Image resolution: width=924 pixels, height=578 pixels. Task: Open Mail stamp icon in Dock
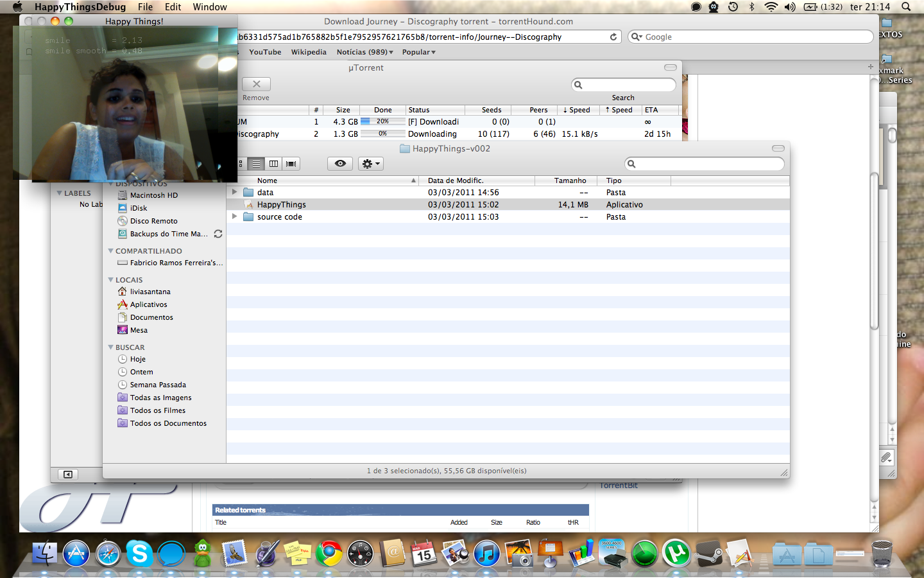click(x=234, y=553)
